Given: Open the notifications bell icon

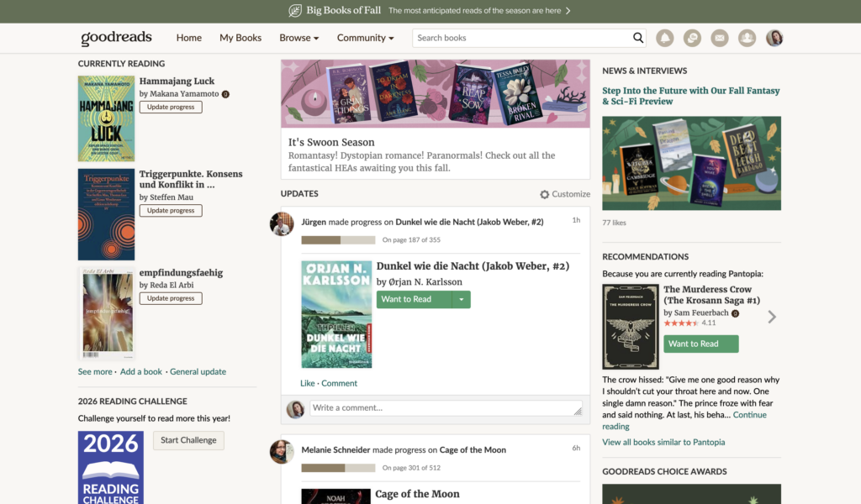Looking at the screenshot, I should click(664, 38).
